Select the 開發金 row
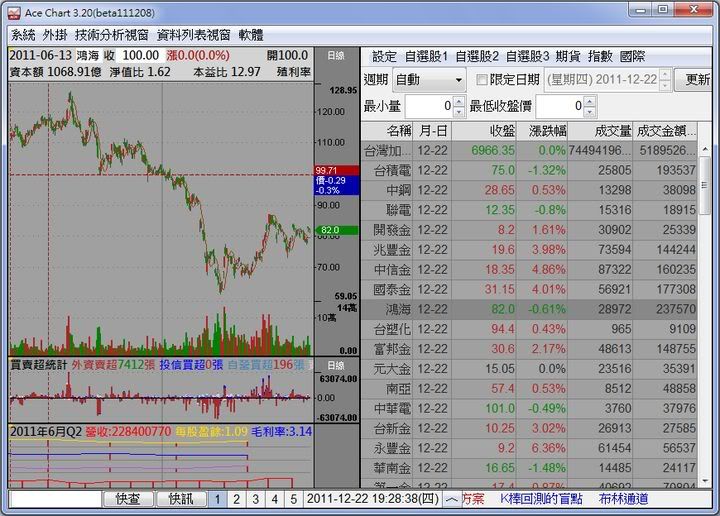The image size is (720, 516). pyautogui.click(x=529, y=230)
